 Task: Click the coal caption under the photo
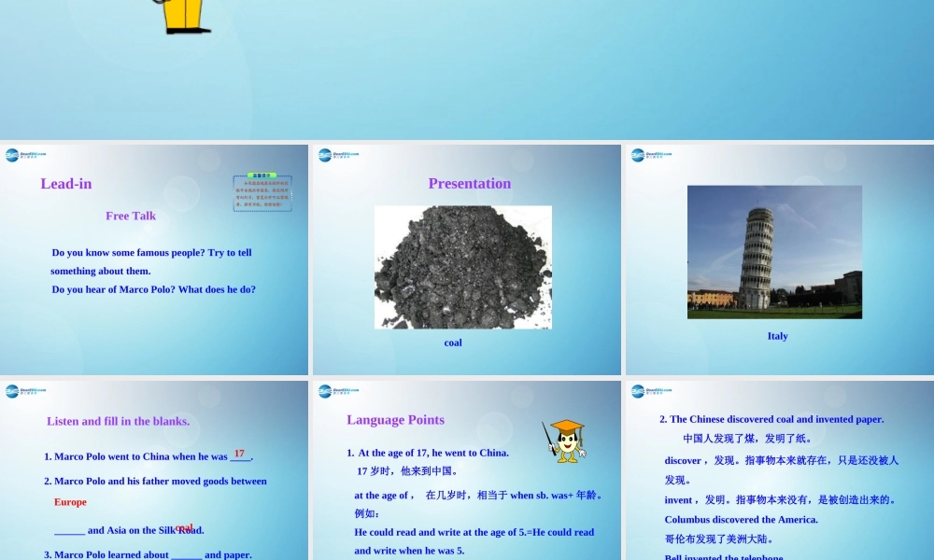(453, 343)
